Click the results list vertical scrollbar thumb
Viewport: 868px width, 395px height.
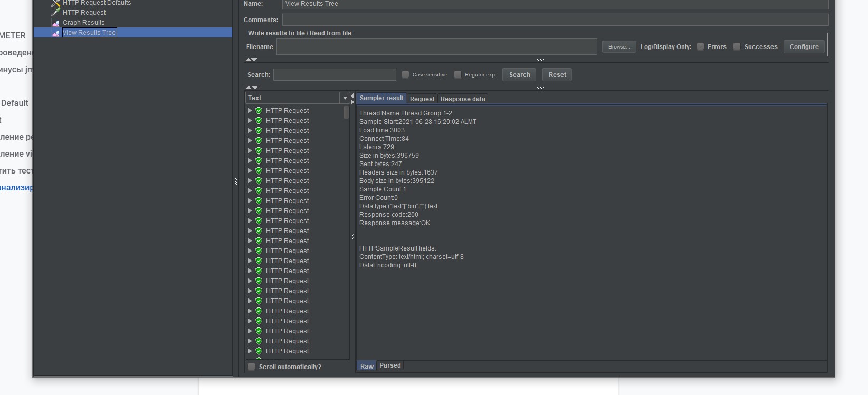346,112
